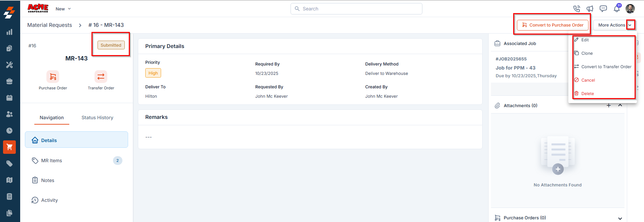Image resolution: width=644 pixels, height=222 pixels.
Task: Switch to the Status History tab
Action: click(x=97, y=118)
